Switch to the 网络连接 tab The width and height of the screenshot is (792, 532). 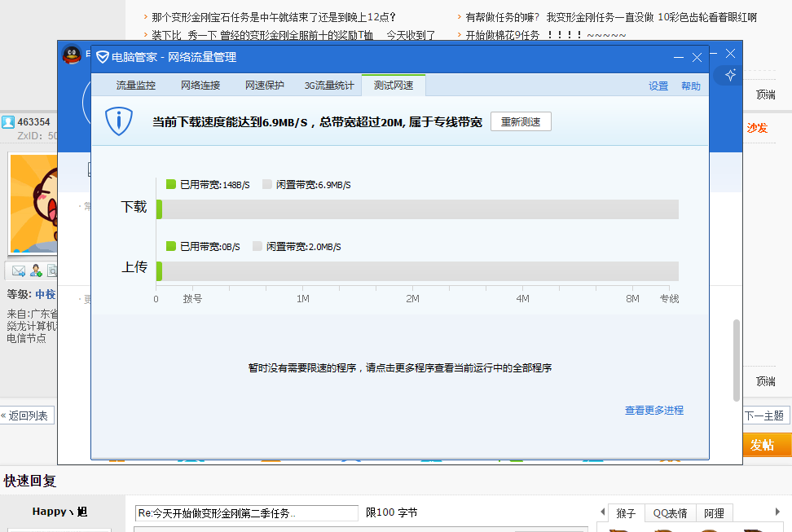click(x=200, y=86)
